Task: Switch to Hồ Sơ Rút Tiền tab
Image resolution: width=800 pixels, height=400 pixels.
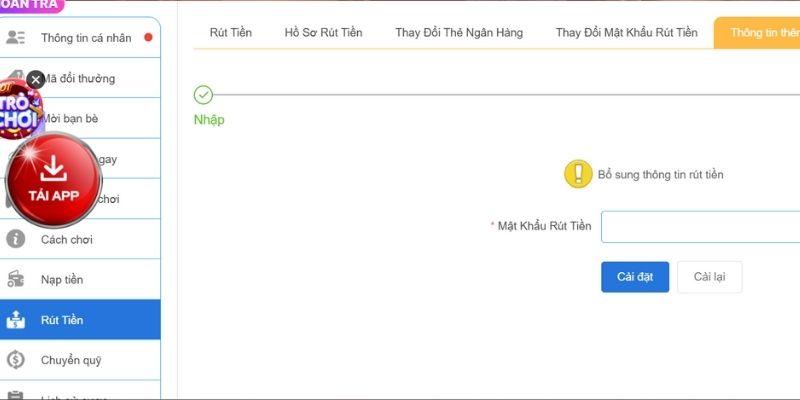Action: pyautogui.click(x=323, y=33)
